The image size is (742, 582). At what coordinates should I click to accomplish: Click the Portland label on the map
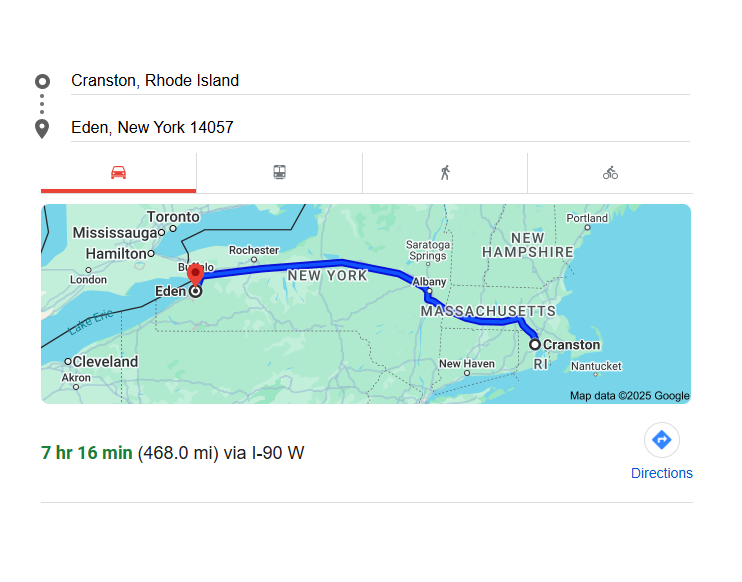[587, 218]
